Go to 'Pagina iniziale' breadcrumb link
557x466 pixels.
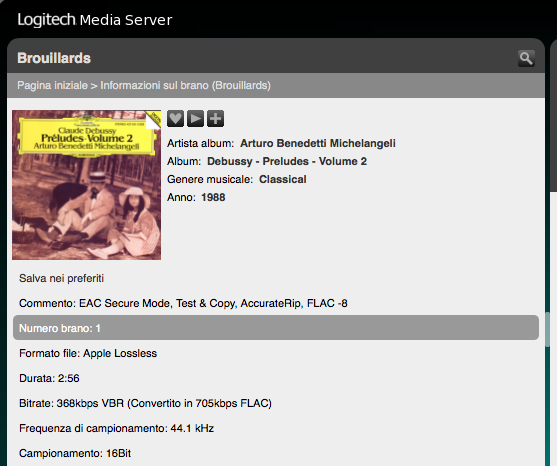tap(52, 85)
